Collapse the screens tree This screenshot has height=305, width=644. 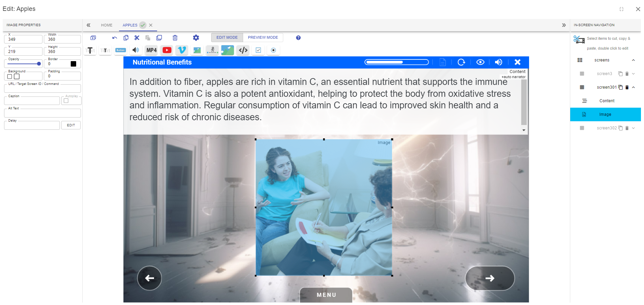coord(633,60)
